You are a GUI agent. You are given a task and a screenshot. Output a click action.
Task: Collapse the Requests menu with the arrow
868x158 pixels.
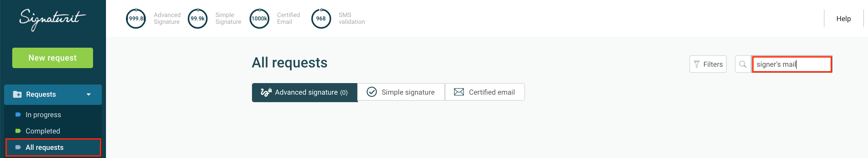[89, 94]
